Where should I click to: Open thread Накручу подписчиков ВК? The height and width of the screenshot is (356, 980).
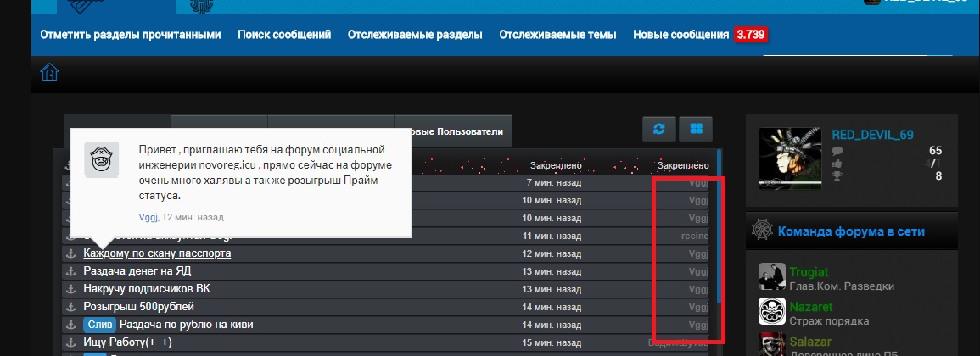coord(148,289)
